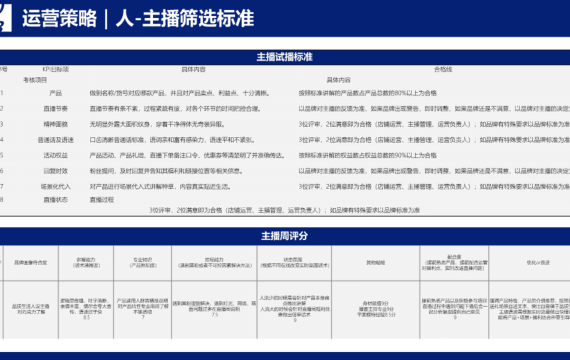This screenshot has height=360, width=570.
Task: Click the 精神面貌 row label
Action: (x=55, y=124)
